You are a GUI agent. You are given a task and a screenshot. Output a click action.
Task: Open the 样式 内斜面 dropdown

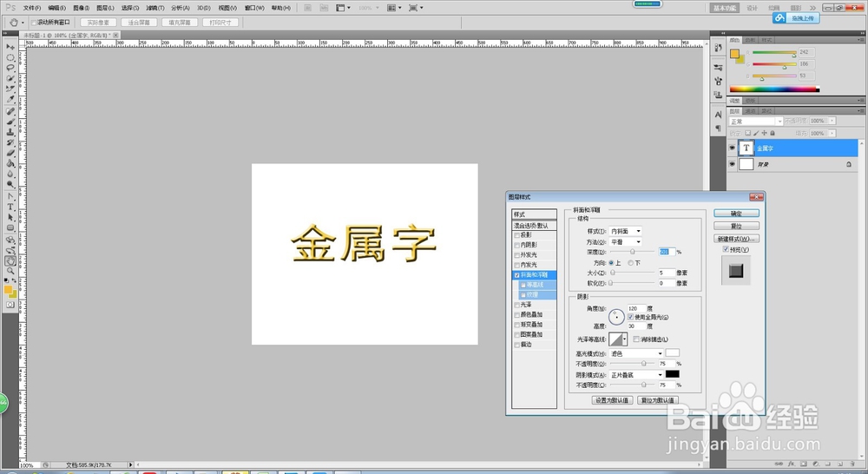[625, 231]
